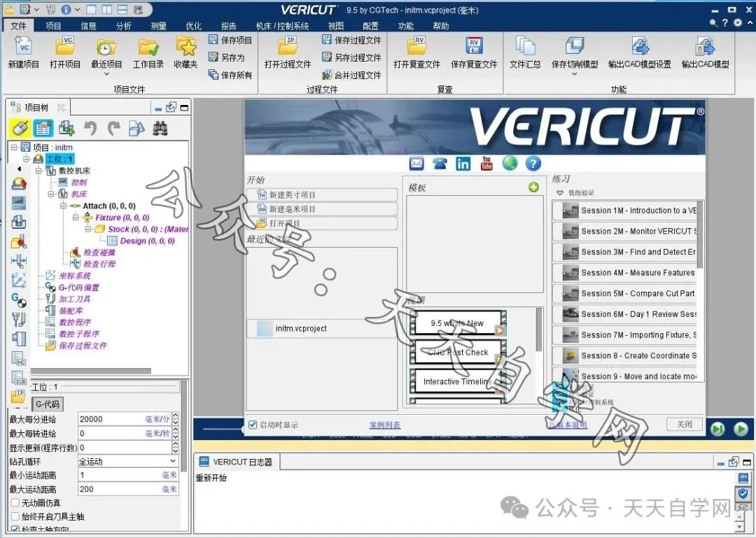Toggle the 启动时显示 checkbox
Screen dimensions: 756x538
[252, 425]
